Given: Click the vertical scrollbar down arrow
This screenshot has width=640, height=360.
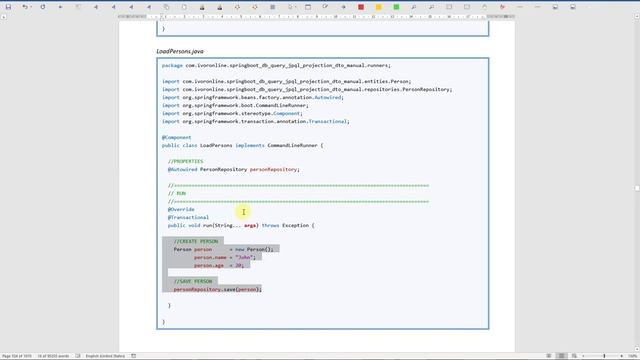Looking at the screenshot, I should 637,349.
